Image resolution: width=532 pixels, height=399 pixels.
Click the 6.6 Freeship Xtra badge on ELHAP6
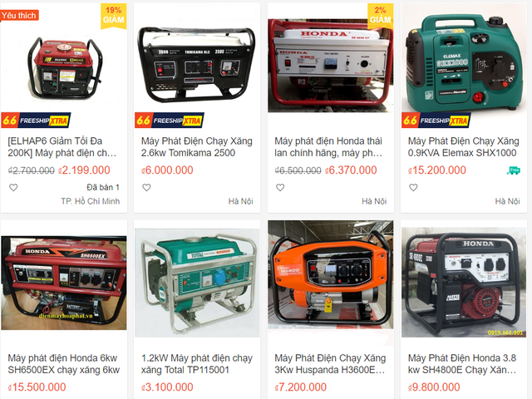(36, 120)
